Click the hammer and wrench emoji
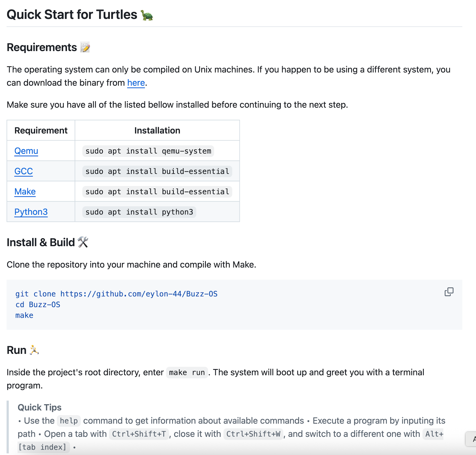The image size is (476, 455). coord(83,242)
